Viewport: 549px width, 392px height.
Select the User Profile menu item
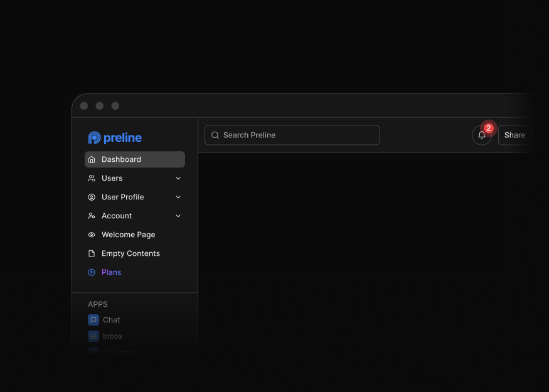(x=135, y=197)
